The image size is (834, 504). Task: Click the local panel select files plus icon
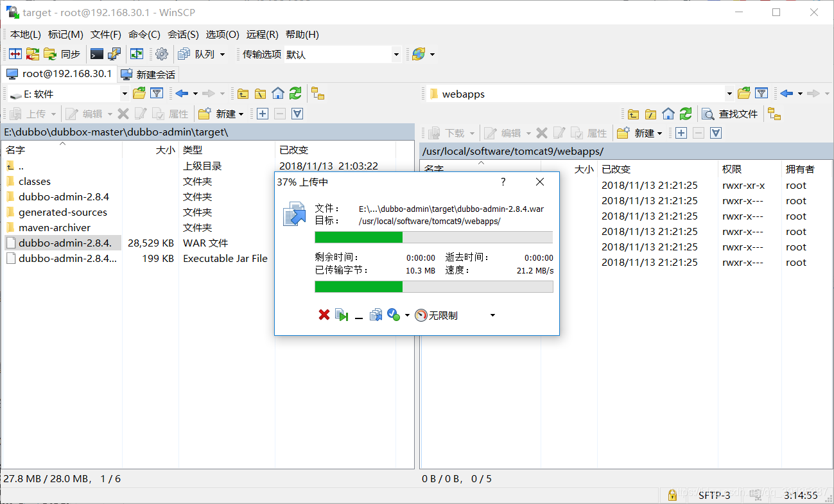click(262, 114)
